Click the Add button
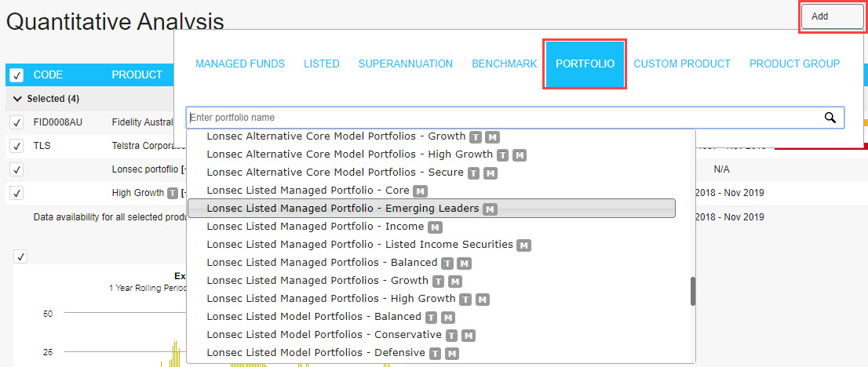The image size is (868, 367). [832, 16]
